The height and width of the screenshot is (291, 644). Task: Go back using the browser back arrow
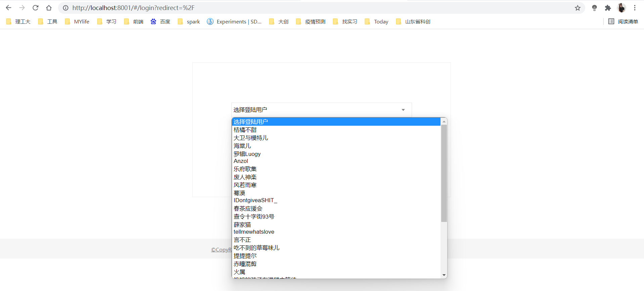pyautogui.click(x=9, y=8)
